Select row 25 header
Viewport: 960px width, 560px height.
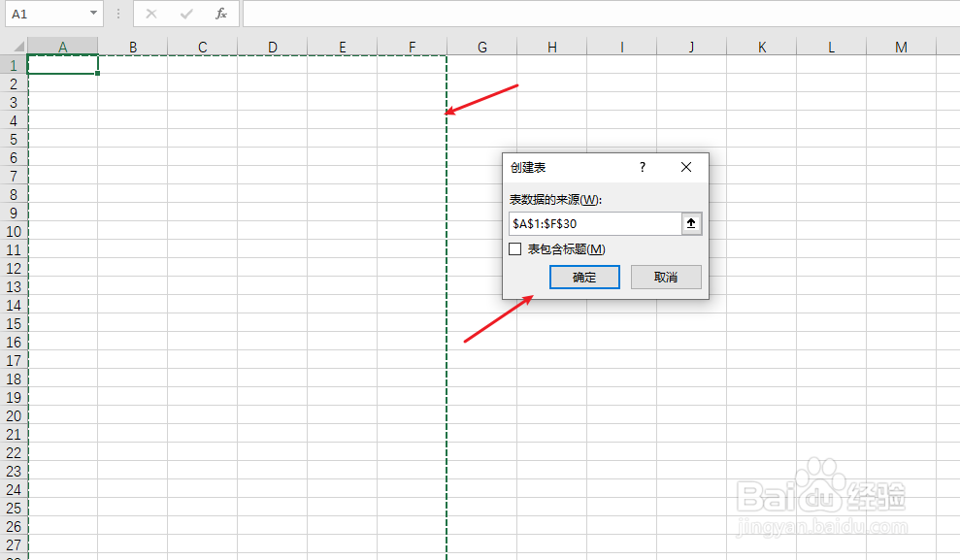pyautogui.click(x=14, y=508)
